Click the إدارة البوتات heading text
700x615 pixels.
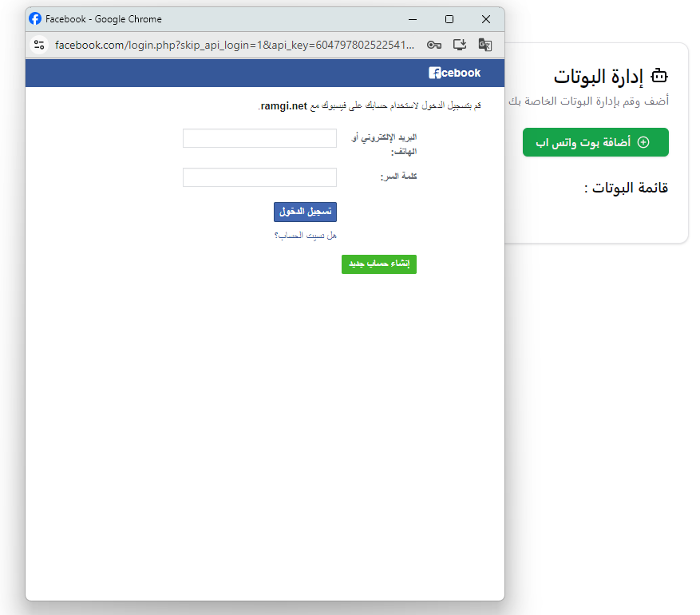pos(598,77)
